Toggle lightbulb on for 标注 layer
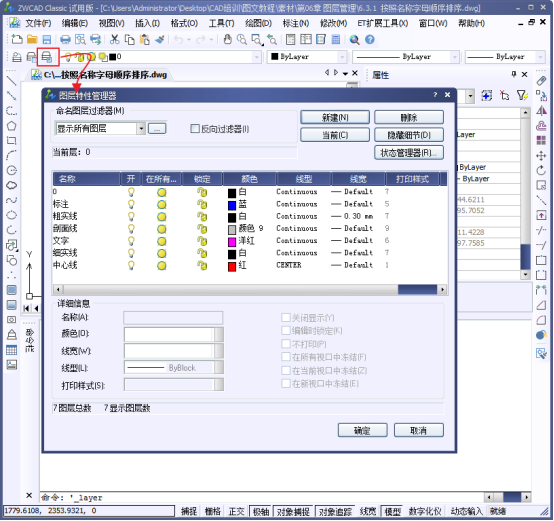The image size is (554, 521). [131, 204]
